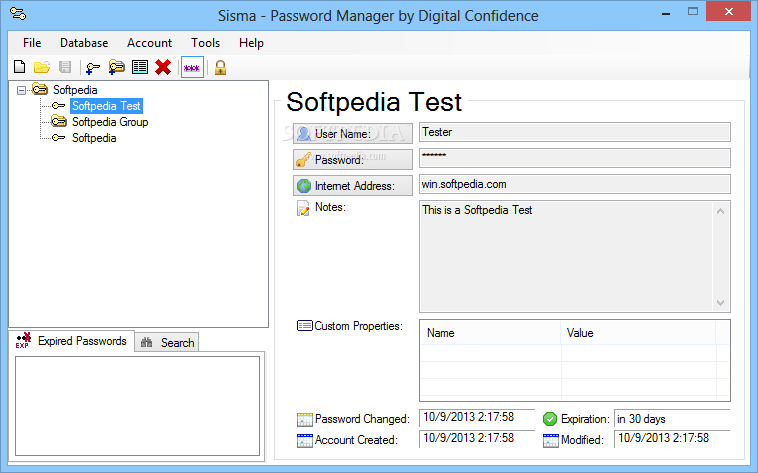The width and height of the screenshot is (758, 473).
Task: Open the Tools menu
Action: (x=205, y=43)
